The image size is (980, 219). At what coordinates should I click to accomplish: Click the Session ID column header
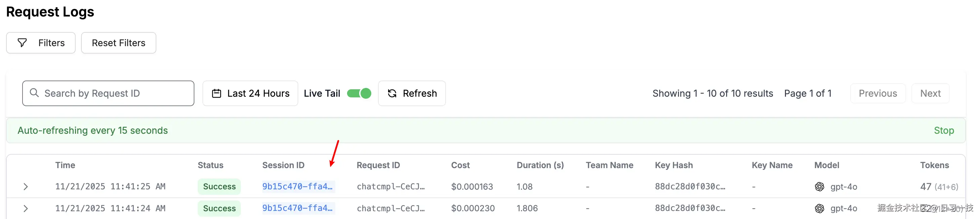[x=283, y=165]
